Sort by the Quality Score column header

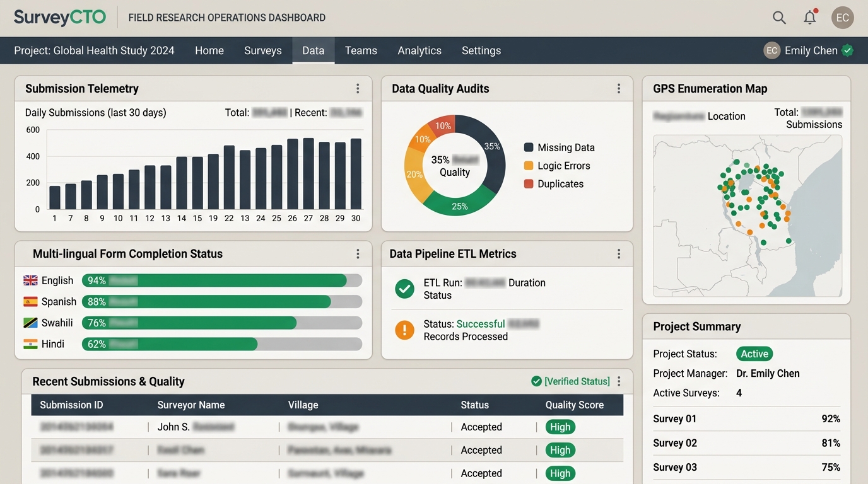pyautogui.click(x=575, y=405)
